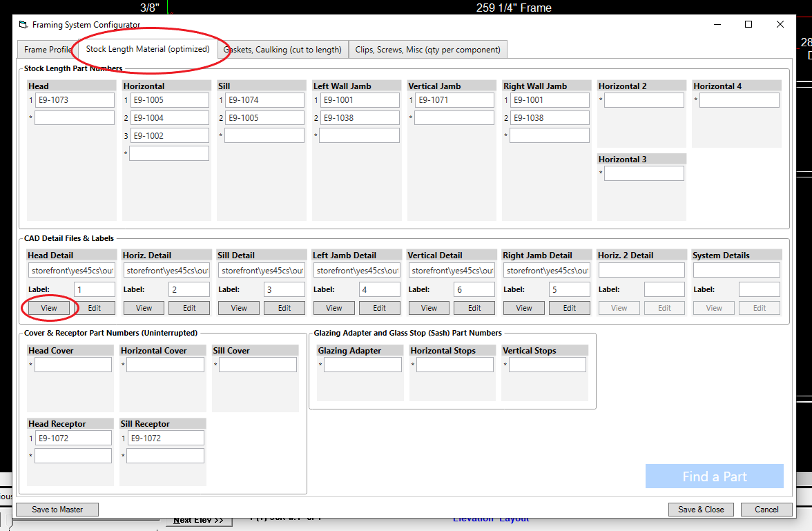Screen dimensions: 812x531
Task: View the Right Jamb Detail file
Action: [x=524, y=308]
